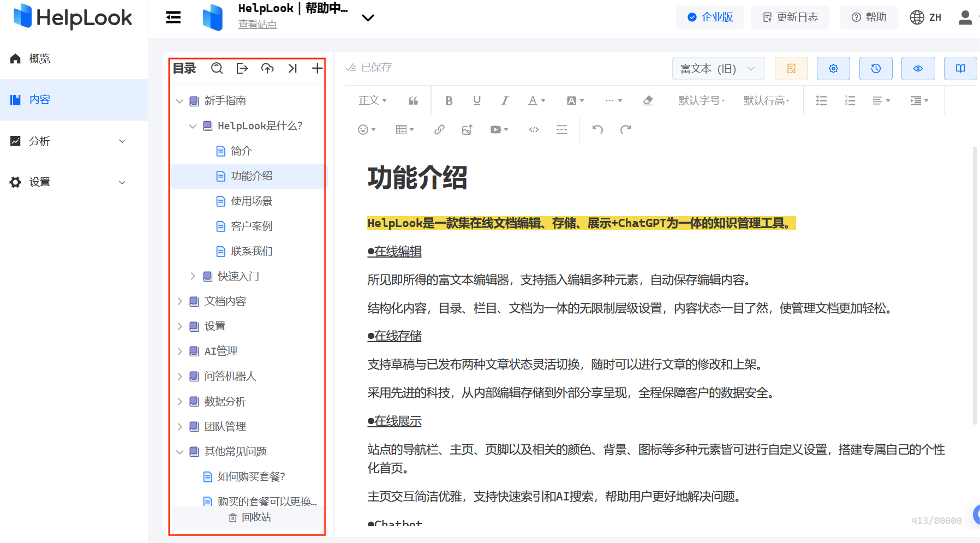The image size is (980, 543).
Task: Click the HelpLook logo in the sidebar
Action: [73, 17]
